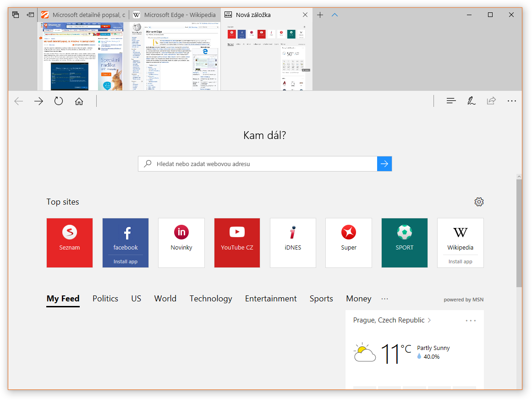Image resolution: width=532 pixels, height=400 pixels.
Task: Refresh the current page
Action: (x=59, y=101)
